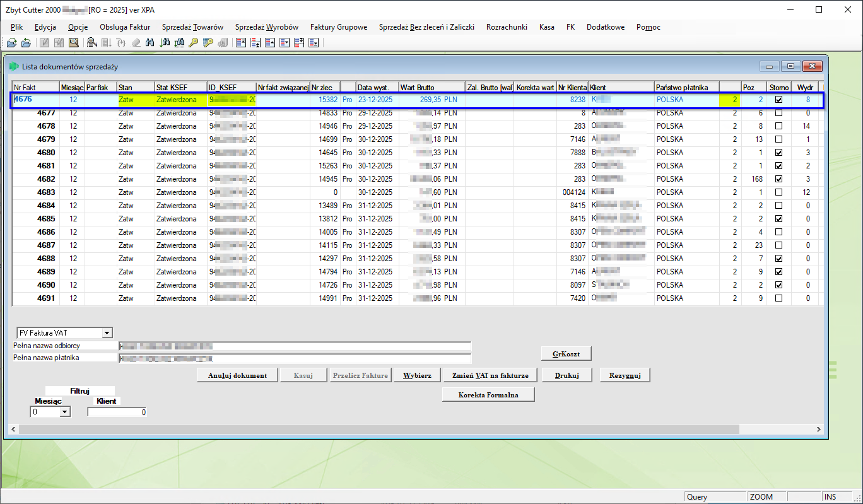Click the green icon in Lista dokumentów title
Screen dimensions: 863x504
[14, 66]
